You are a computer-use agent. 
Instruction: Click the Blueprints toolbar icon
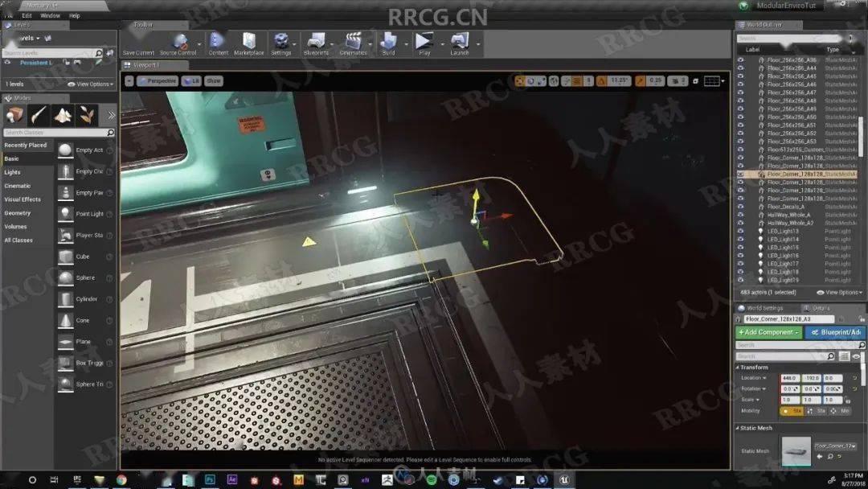(x=316, y=43)
